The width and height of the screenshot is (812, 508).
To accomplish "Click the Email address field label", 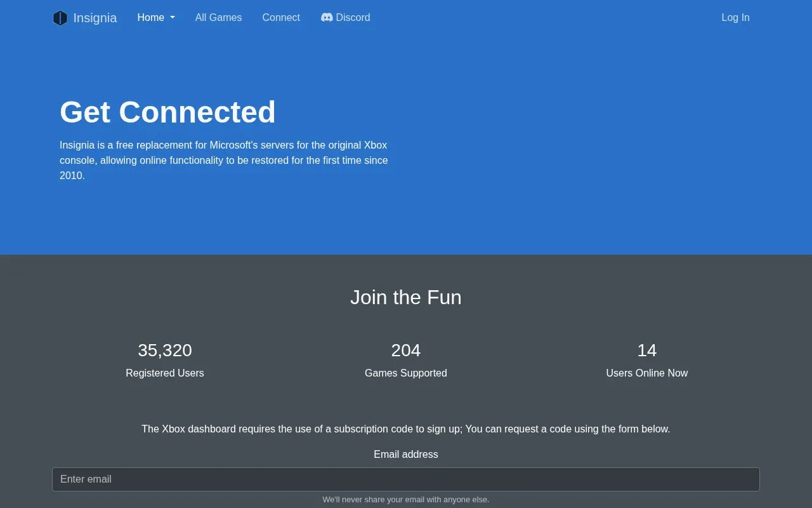I will [406, 455].
